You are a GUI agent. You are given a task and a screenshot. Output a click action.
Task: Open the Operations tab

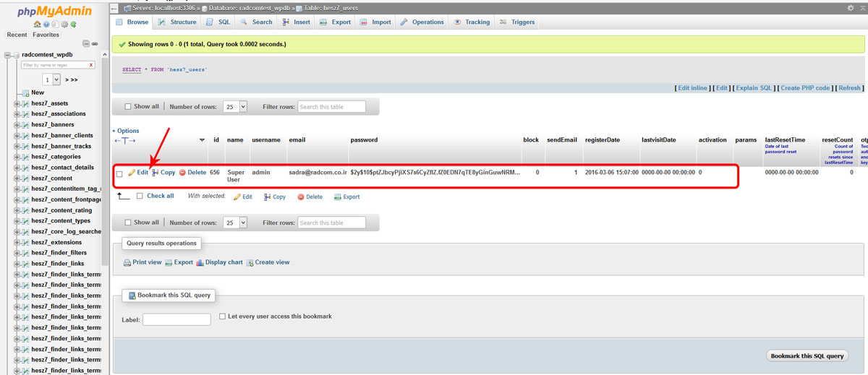coord(422,22)
